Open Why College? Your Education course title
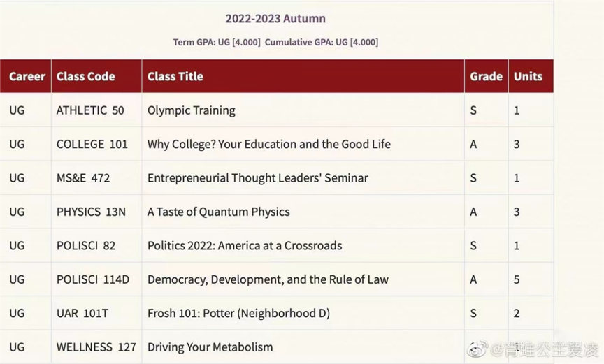This screenshot has height=364, width=604. point(269,144)
